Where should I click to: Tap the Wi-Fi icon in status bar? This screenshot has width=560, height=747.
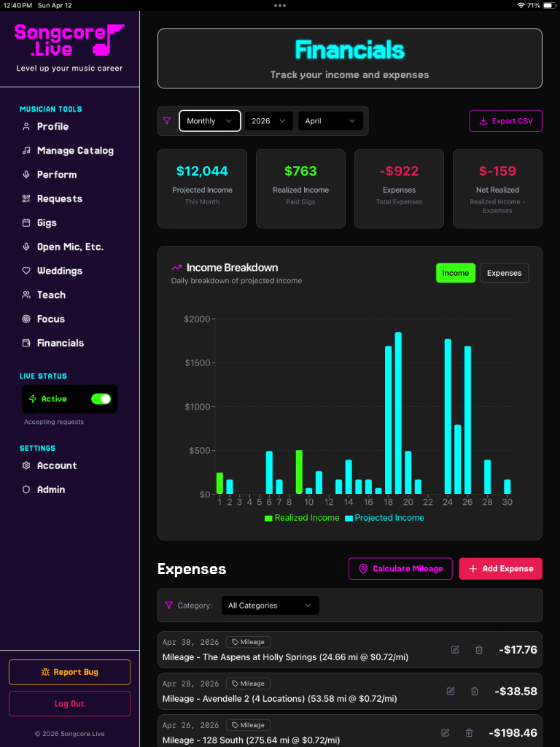521,5
